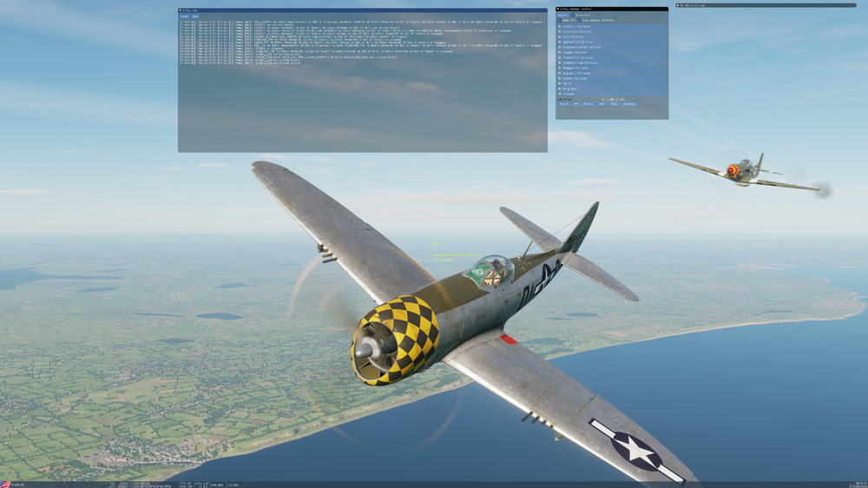Expand the Oxygen Failures section

(612, 53)
